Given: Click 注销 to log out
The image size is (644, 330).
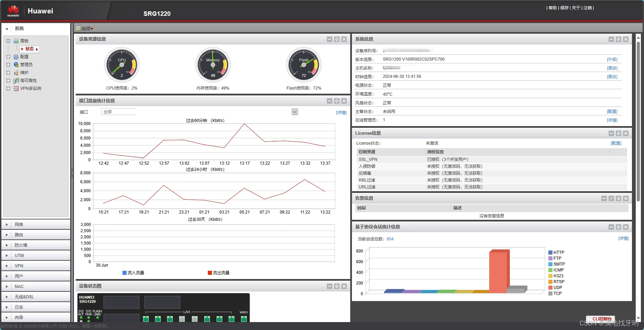Looking at the screenshot, I should coord(588,8).
